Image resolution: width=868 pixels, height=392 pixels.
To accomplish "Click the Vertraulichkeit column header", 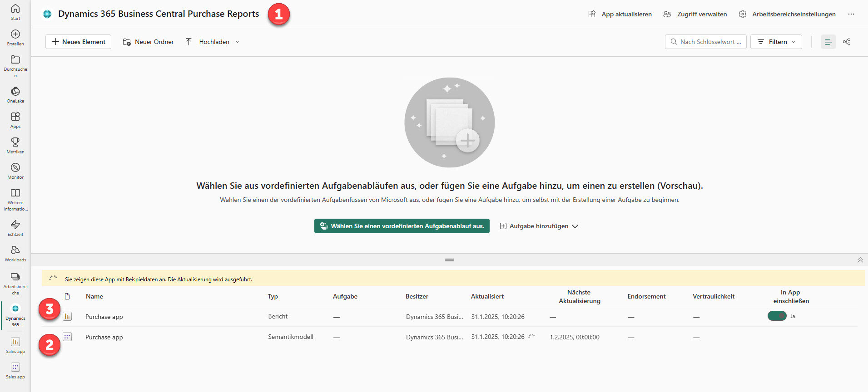I will [714, 296].
